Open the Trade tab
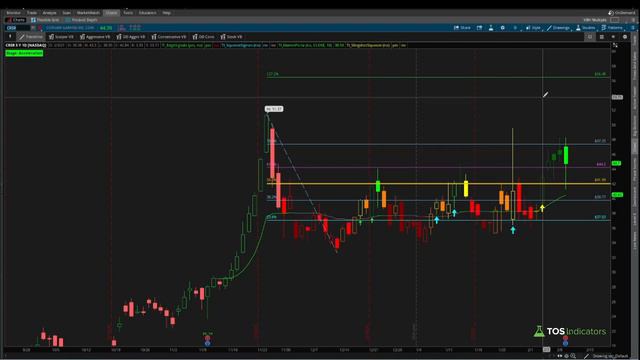The height and width of the screenshot is (360, 640). click(31, 13)
